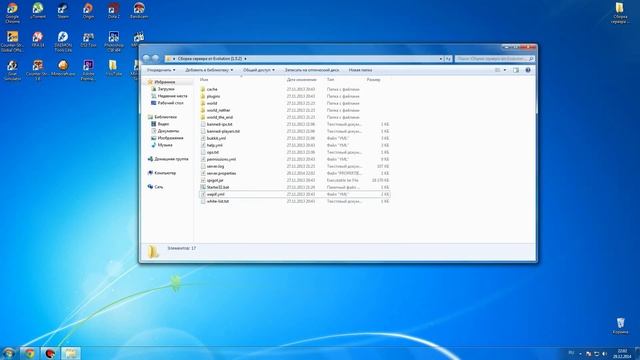Viewport: 640px width, 360px height.
Task: Select the Photoshop CS6 desktop icon
Action: coord(113,42)
